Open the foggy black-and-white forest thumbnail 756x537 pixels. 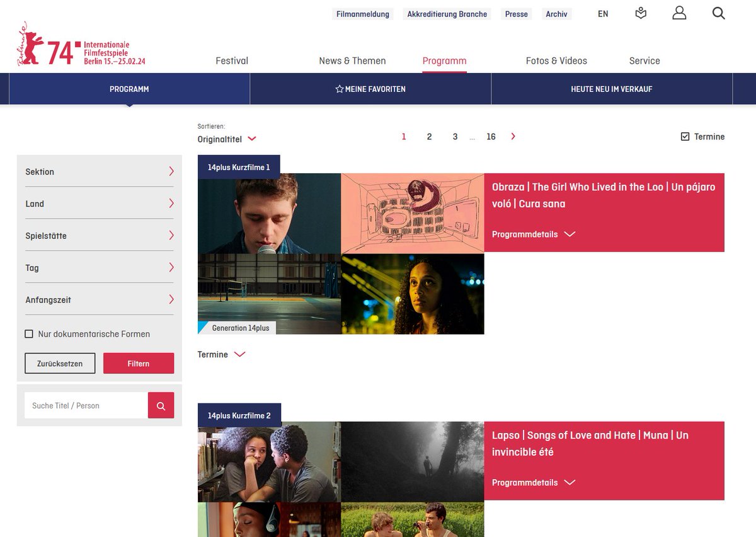(413, 461)
